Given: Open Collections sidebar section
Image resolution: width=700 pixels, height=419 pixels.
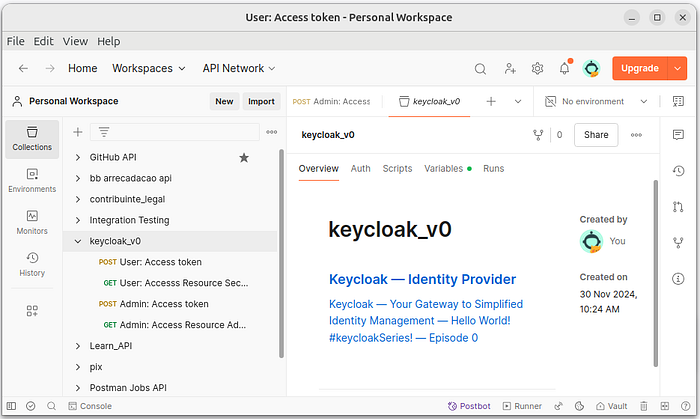Looking at the screenshot, I should 32,139.
